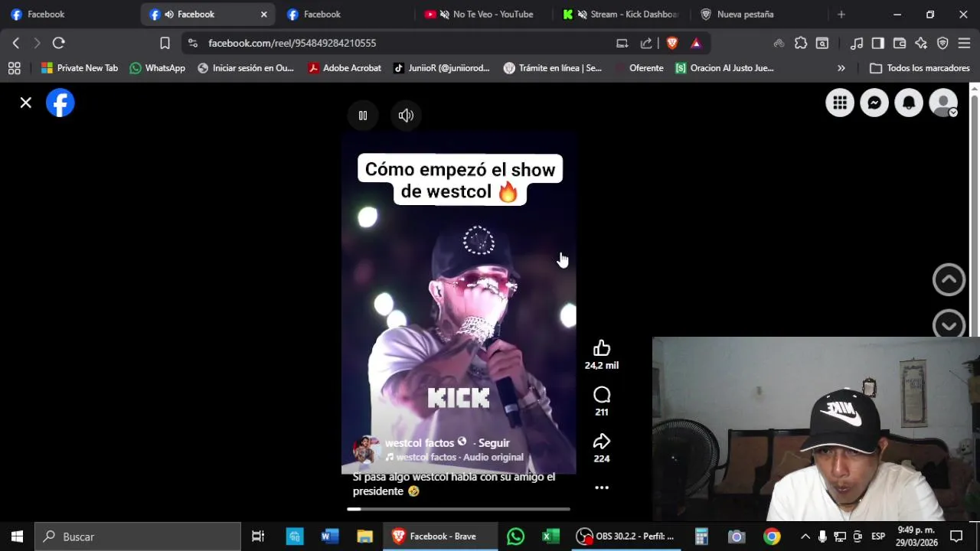Open bookmarks bar apps grid
This screenshot has width=980, height=551.
(x=14, y=68)
